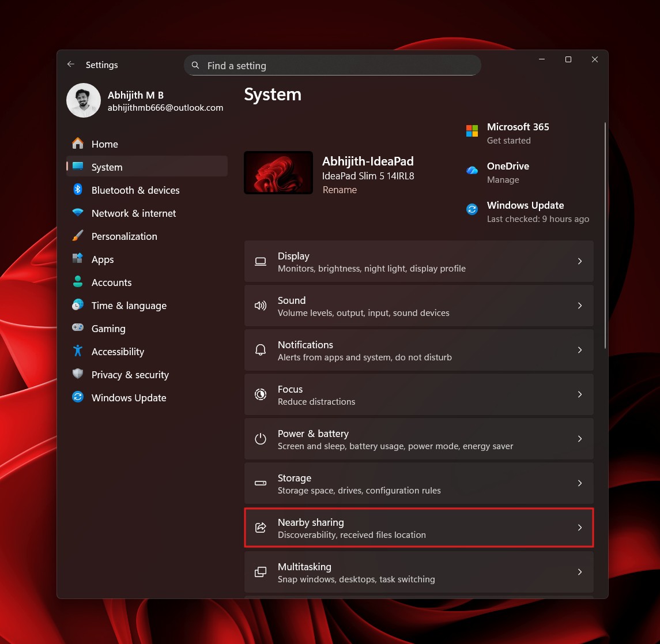Click the Notifications bell icon
Image resolution: width=660 pixels, height=644 pixels.
click(x=260, y=350)
